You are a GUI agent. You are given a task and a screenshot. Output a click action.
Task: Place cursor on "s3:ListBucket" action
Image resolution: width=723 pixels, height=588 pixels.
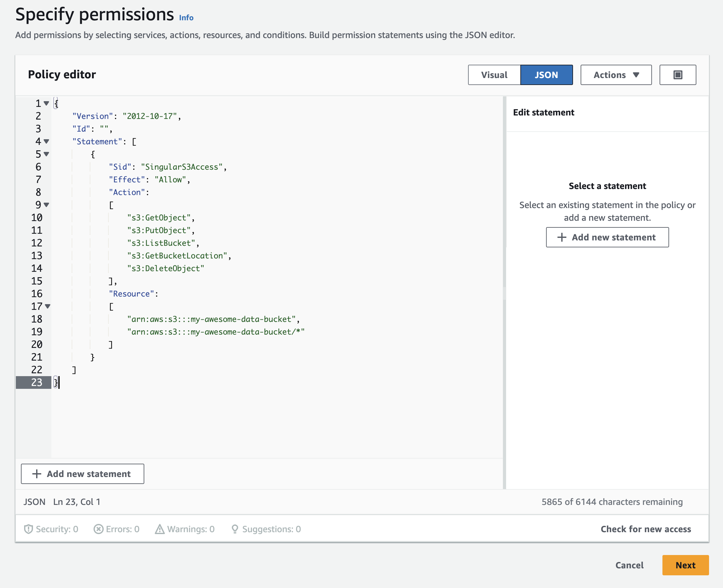click(161, 243)
